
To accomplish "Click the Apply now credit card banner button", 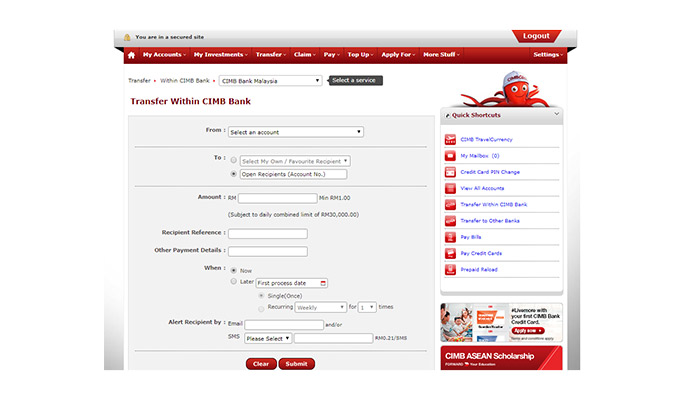I will coord(528,331).
